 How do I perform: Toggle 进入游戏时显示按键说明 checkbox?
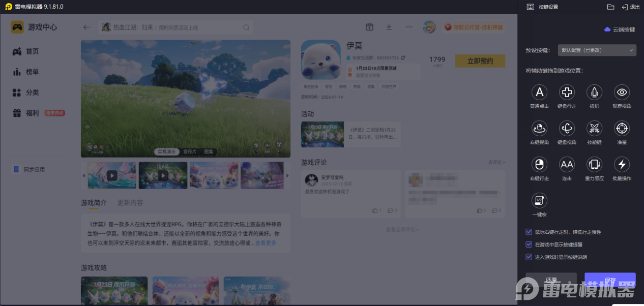529,257
